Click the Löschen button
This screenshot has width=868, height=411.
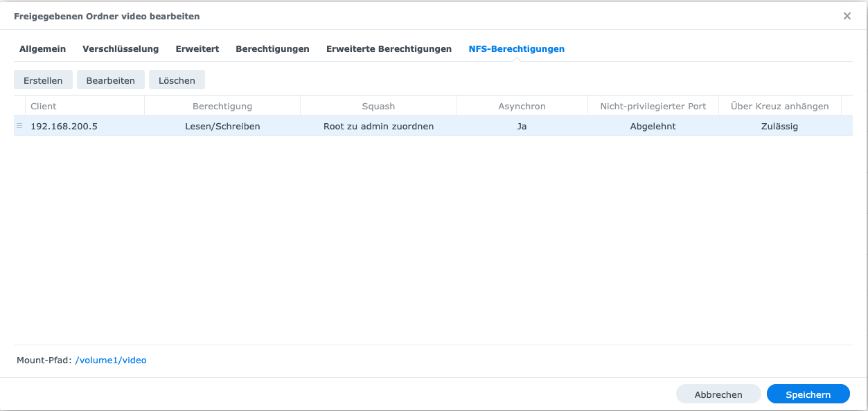pos(177,80)
